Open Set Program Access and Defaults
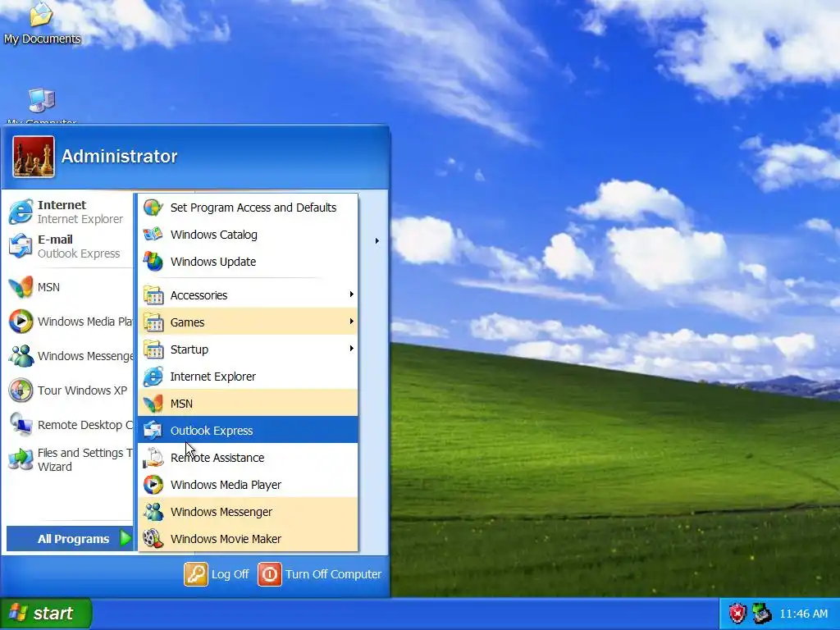The image size is (840, 630). [x=248, y=208]
